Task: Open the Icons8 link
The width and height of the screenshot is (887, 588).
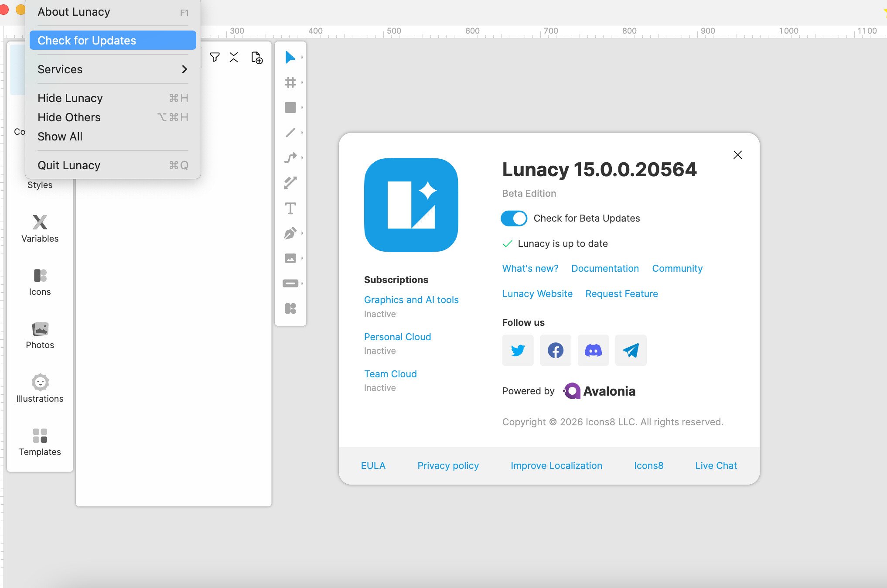Action: click(x=648, y=466)
